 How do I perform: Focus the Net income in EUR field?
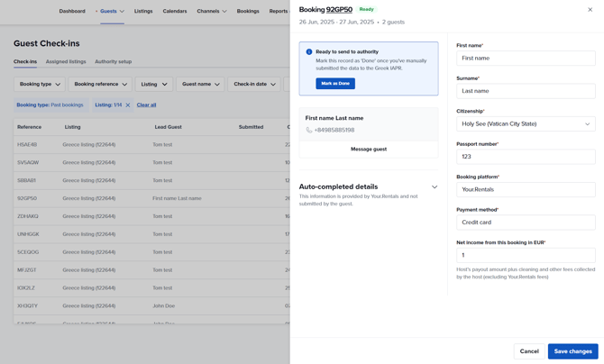(x=526, y=255)
